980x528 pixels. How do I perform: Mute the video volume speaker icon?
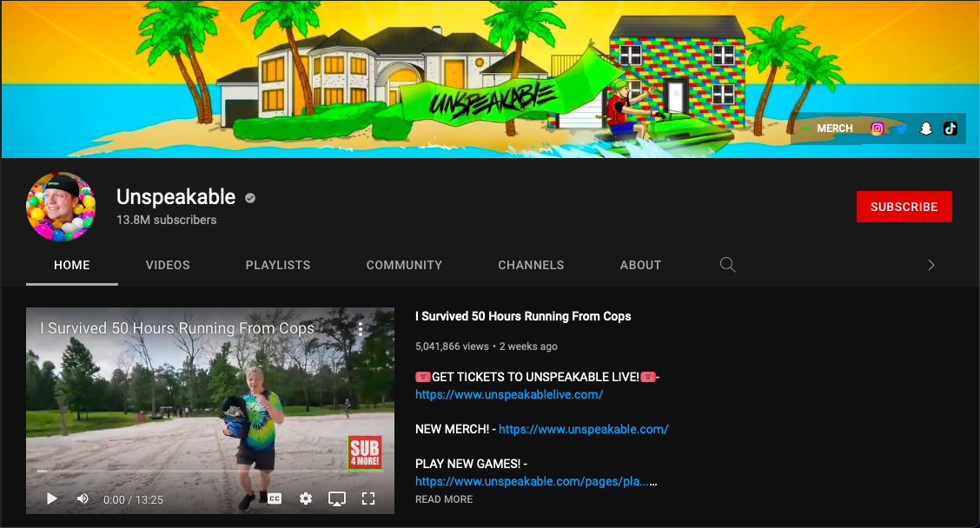[x=83, y=498]
